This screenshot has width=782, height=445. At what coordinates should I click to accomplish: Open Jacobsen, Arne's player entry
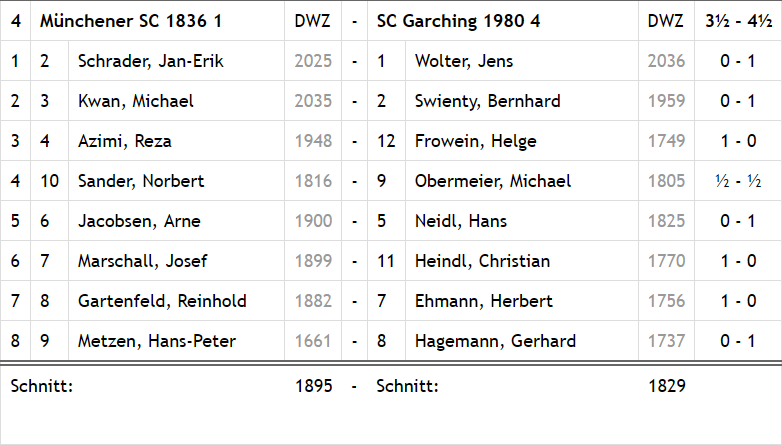[139, 221]
